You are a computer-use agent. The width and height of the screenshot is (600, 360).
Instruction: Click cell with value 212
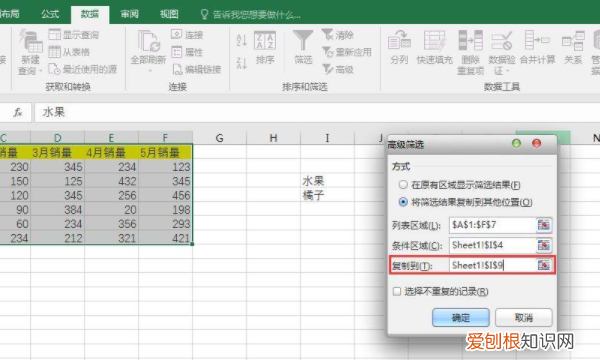point(57,238)
